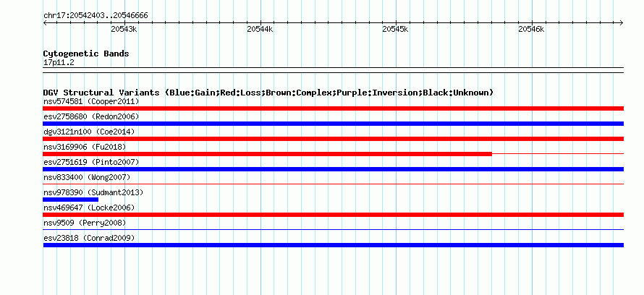Select the esv23818 (Conrad2009) label

tap(89, 238)
